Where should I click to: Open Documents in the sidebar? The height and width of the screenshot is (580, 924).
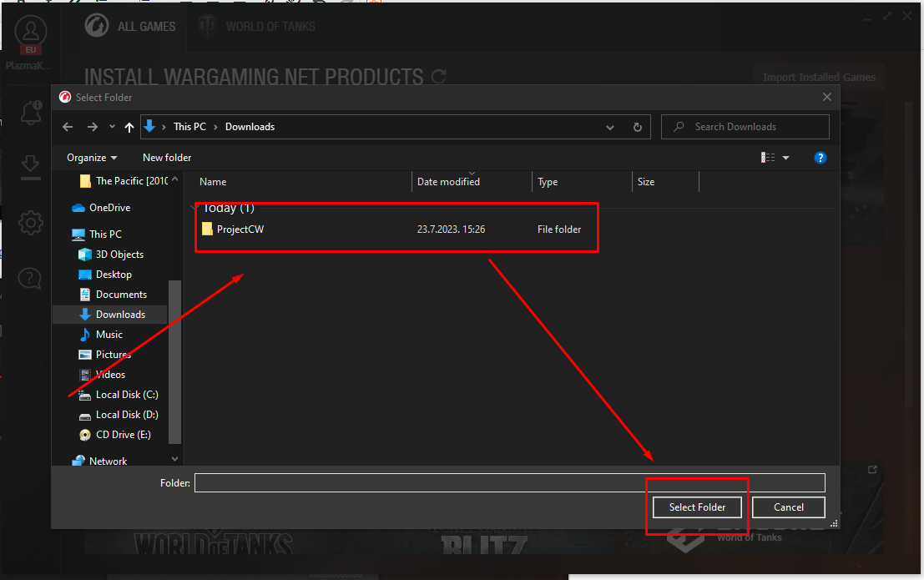tap(113, 294)
